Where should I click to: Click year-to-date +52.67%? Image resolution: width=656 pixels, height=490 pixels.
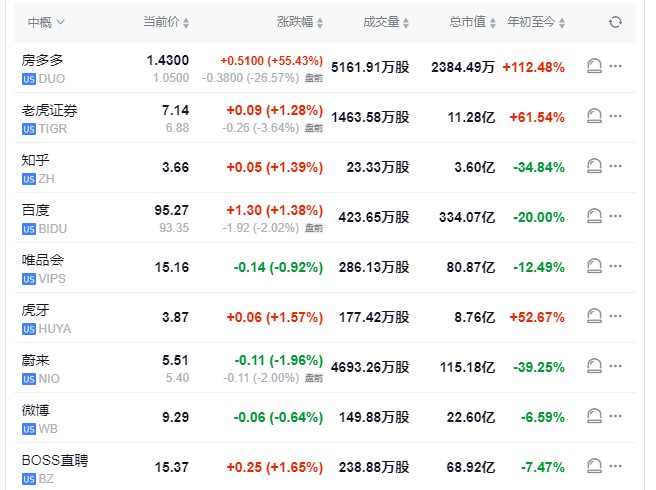(537, 317)
